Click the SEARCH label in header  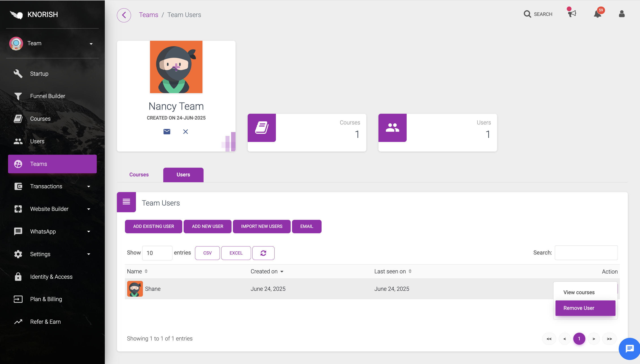click(543, 14)
